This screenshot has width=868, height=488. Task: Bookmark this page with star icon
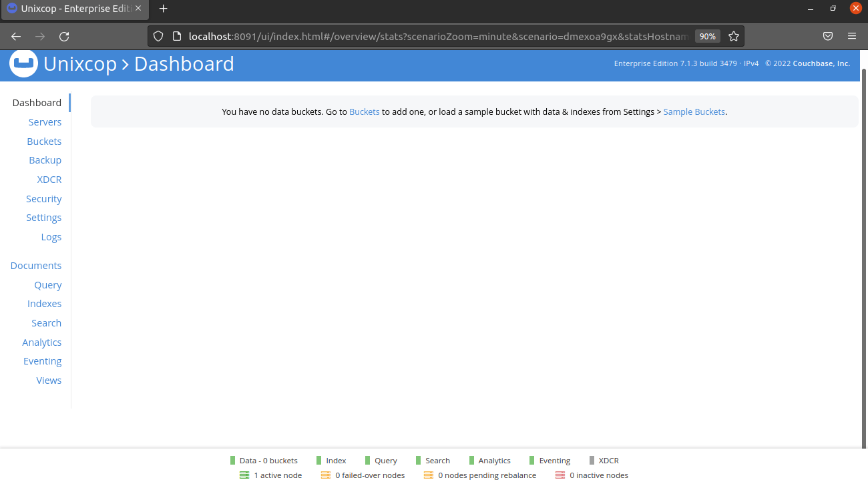pyautogui.click(x=734, y=36)
